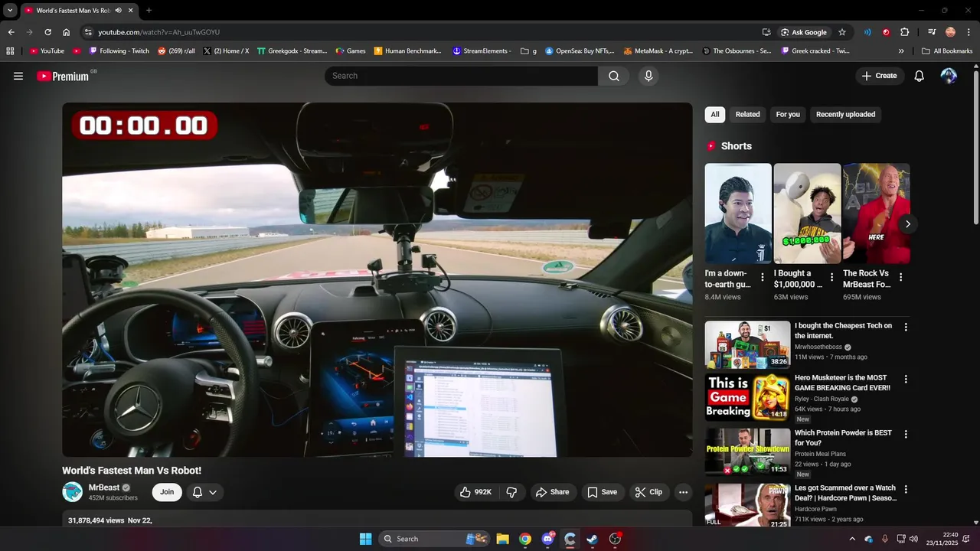Click the video player to pause
The width and height of the screenshot is (980, 551).
[377, 279]
